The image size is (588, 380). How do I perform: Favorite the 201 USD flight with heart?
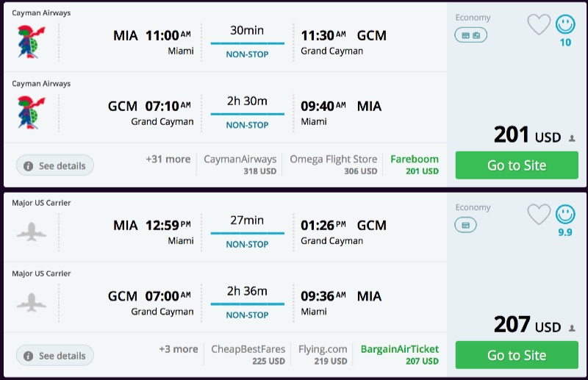pyautogui.click(x=539, y=26)
